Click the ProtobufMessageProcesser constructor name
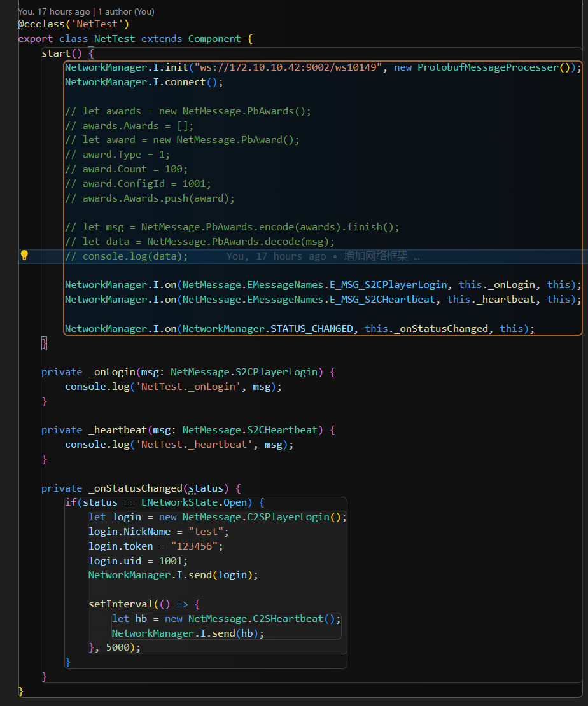 coord(488,67)
